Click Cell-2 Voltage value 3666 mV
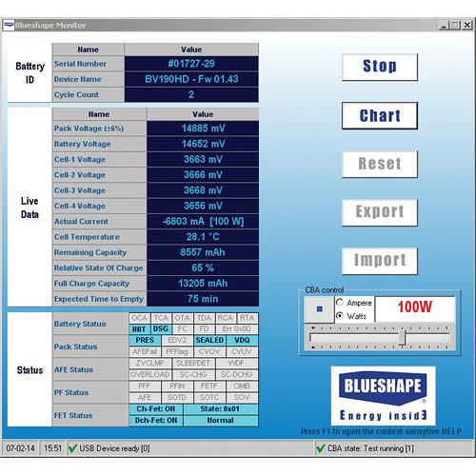The height and width of the screenshot is (476, 476). coord(203,175)
